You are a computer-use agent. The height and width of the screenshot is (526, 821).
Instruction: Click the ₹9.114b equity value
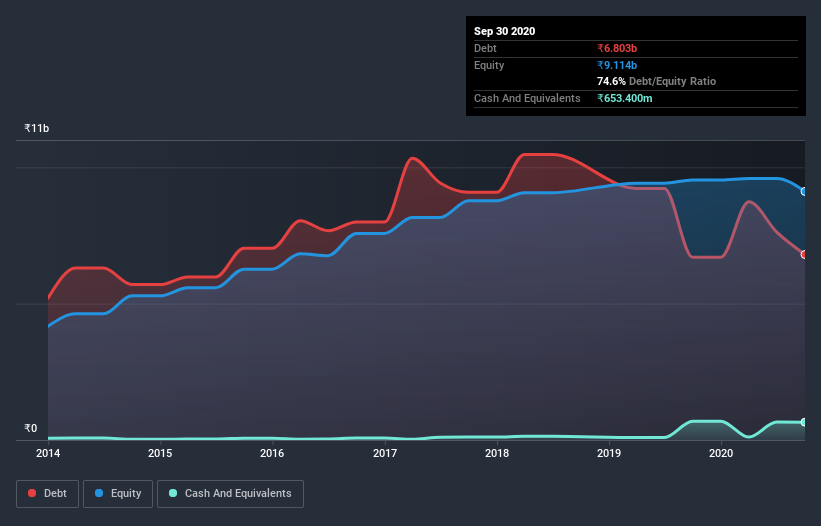617,65
